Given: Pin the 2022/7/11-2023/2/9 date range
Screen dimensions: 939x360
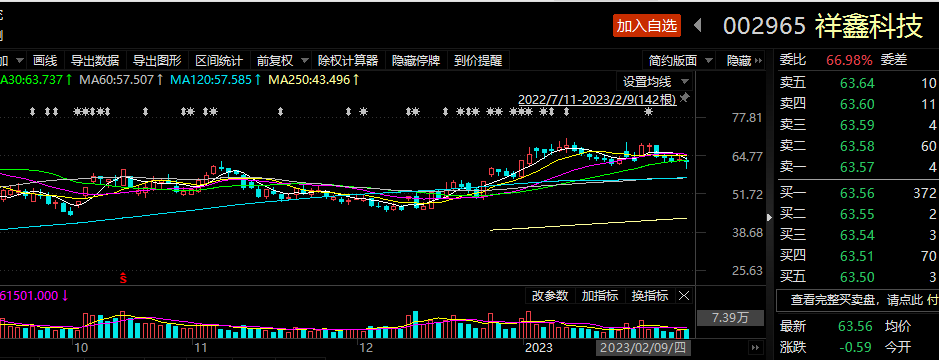Looking at the screenshot, I should [685, 99].
